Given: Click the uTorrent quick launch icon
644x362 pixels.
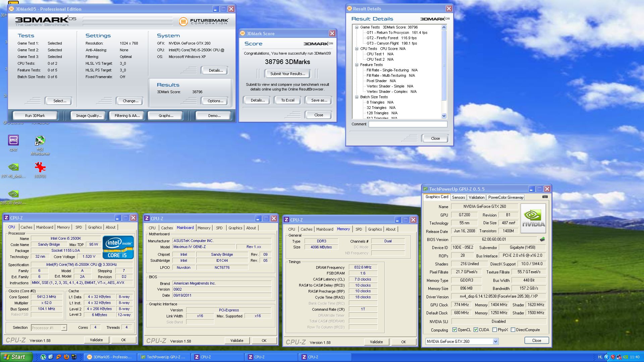Looking at the screenshot, I should [x=43, y=357].
